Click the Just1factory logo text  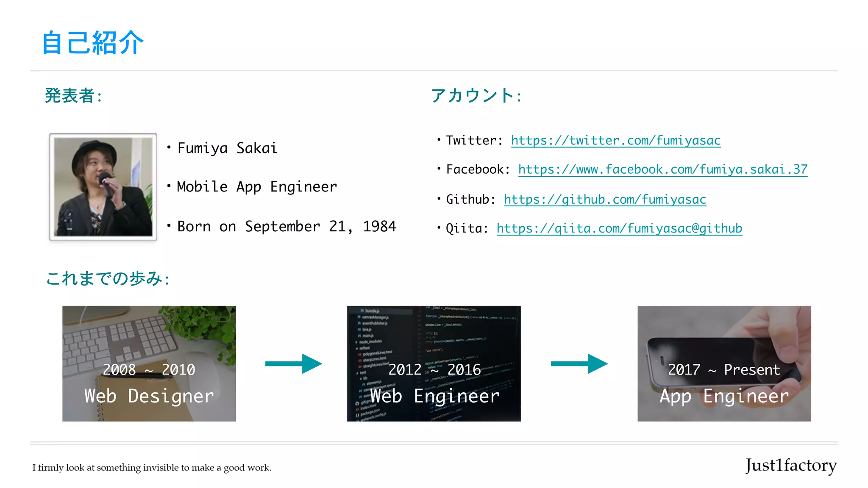tap(791, 466)
